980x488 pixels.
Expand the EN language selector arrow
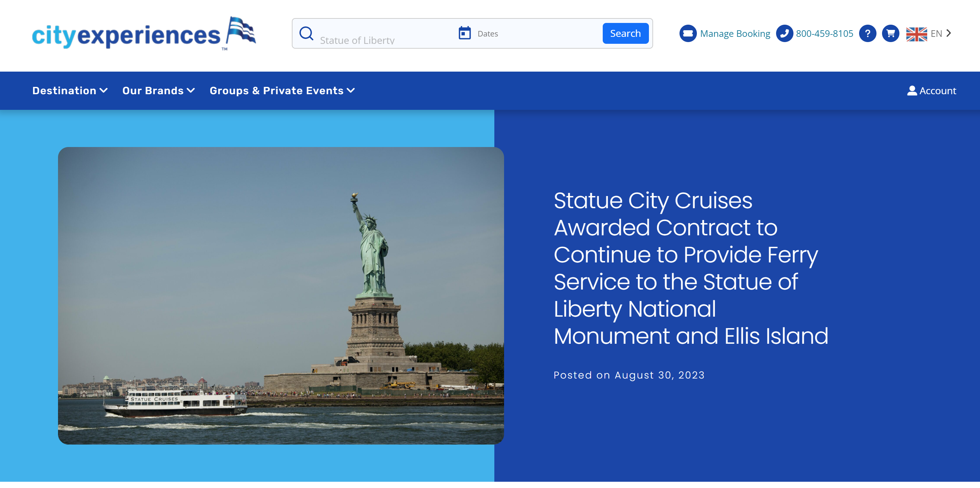coord(948,33)
